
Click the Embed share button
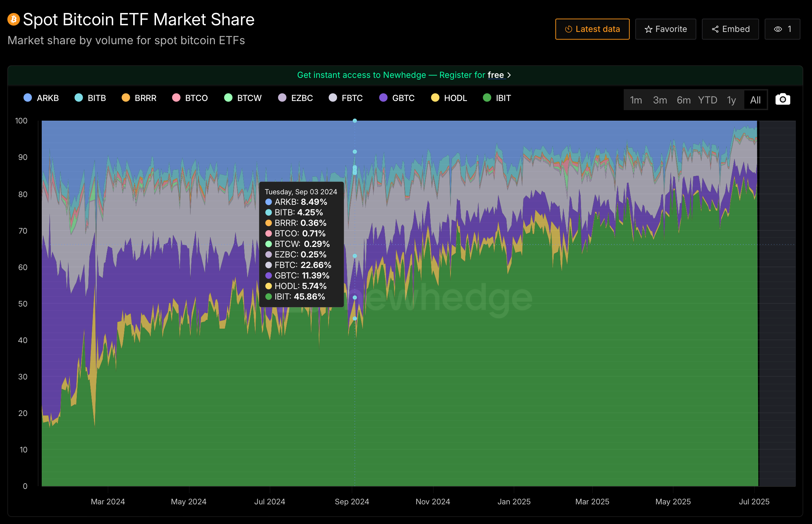[x=730, y=29]
